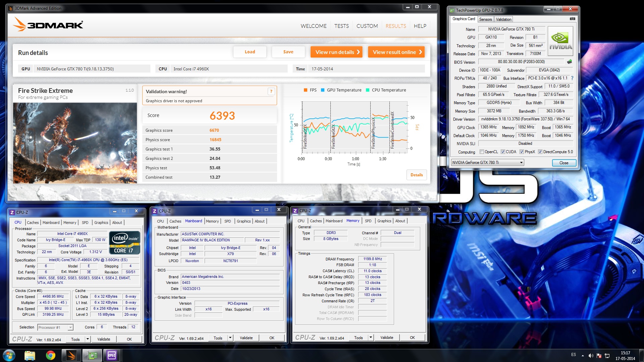Open the GPU selection dropdown in GPU-Z
Screen dimensions: 644x362
pos(487,163)
